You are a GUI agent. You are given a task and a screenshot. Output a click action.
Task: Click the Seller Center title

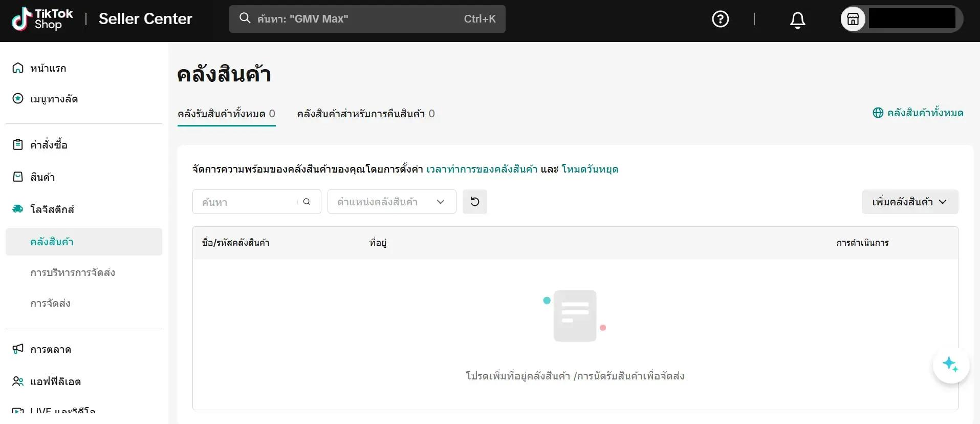(x=145, y=19)
